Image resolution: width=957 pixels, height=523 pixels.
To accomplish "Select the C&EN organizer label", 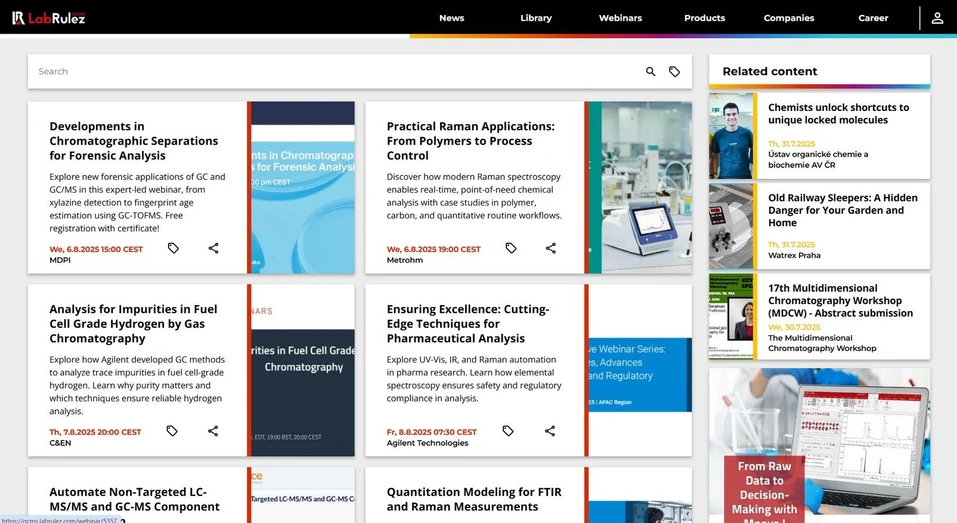I will click(60, 443).
